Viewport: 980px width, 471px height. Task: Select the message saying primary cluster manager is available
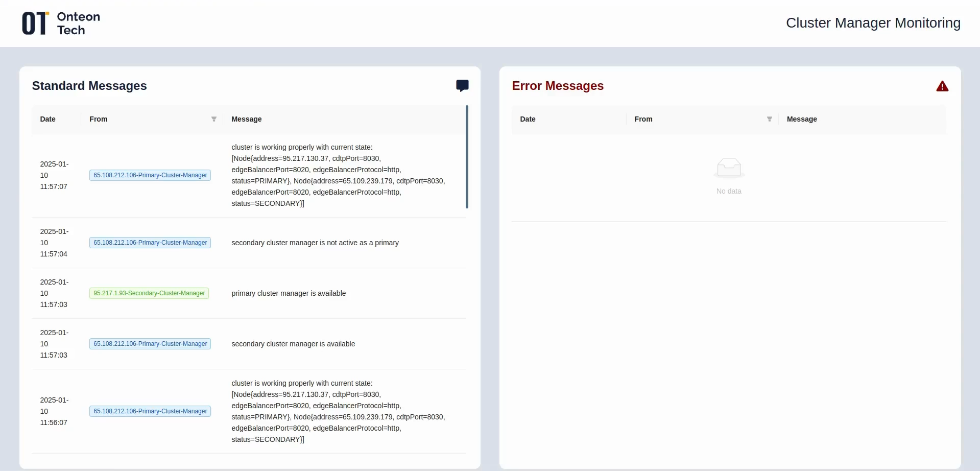[289, 293]
